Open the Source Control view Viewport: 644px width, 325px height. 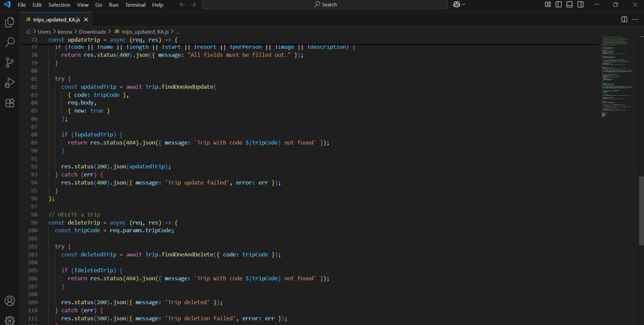click(10, 63)
